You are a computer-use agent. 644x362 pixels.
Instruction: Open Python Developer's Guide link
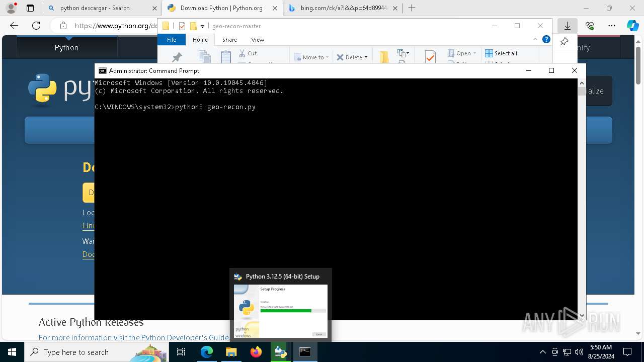tap(185, 337)
